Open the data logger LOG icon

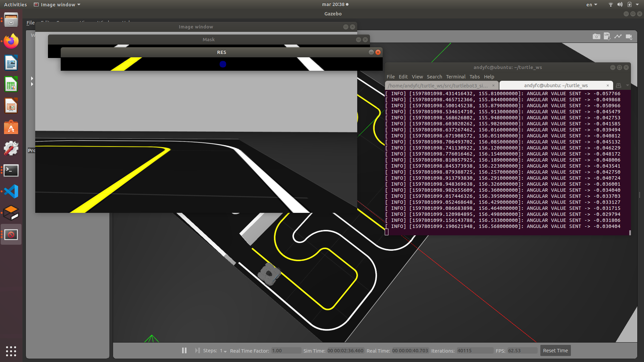click(607, 36)
